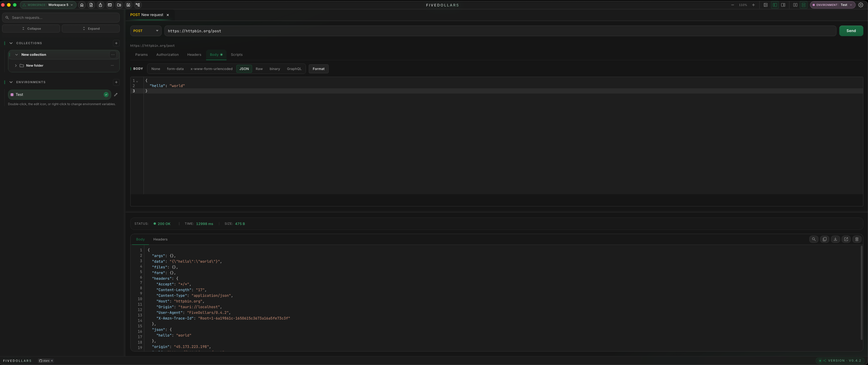Click the new request sparkle icon in toolbar
Screen dimensions: 868x365
coord(129,5)
